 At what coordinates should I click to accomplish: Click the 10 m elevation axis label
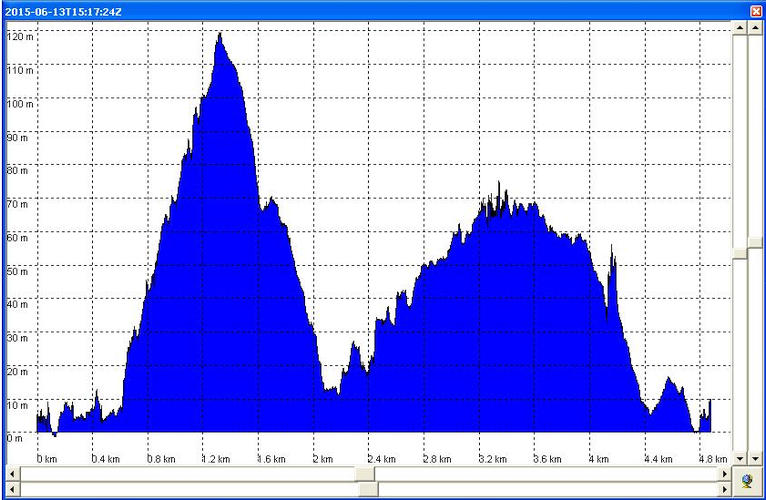click(17, 405)
